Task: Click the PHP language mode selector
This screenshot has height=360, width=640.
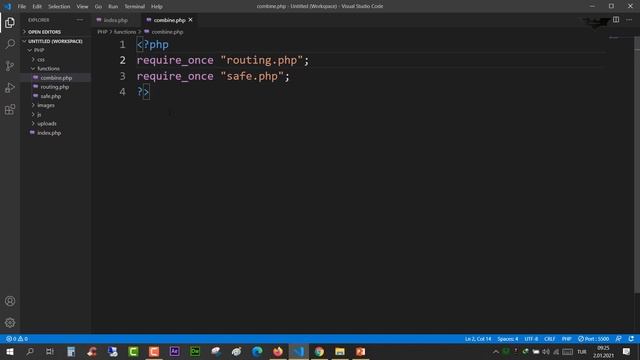Action: point(567,339)
